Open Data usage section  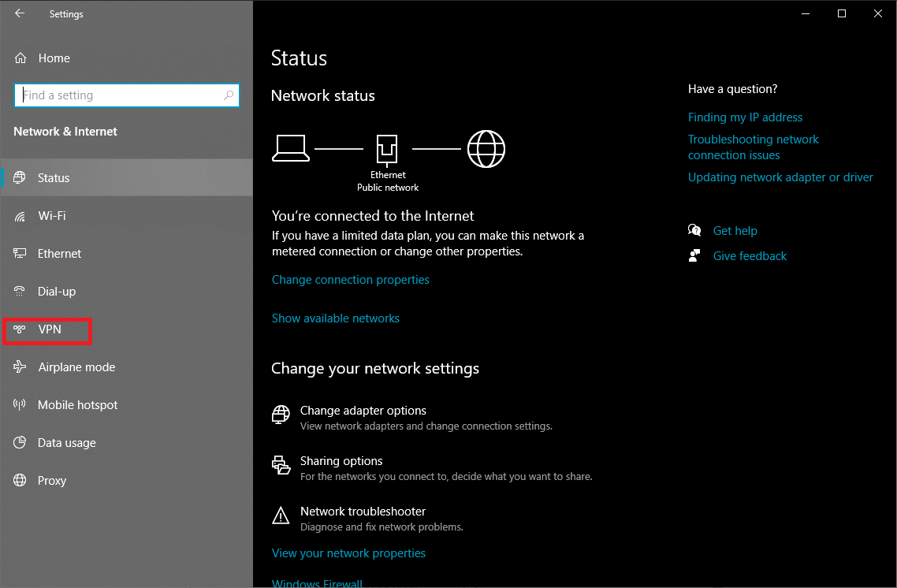pyautogui.click(x=126, y=442)
